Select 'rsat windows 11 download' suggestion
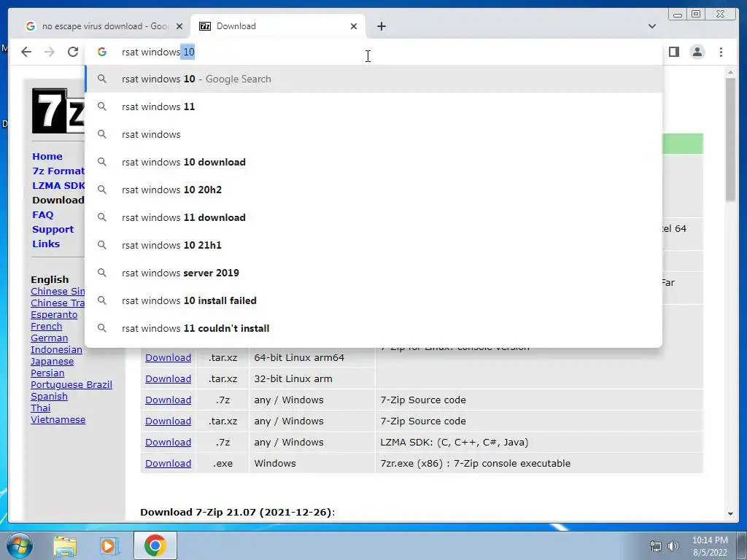 tap(373, 217)
